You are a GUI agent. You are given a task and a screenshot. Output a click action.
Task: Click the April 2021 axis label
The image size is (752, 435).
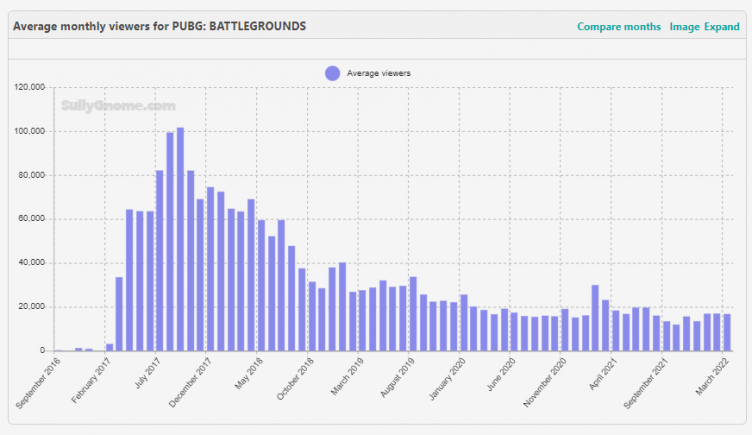pos(603,374)
